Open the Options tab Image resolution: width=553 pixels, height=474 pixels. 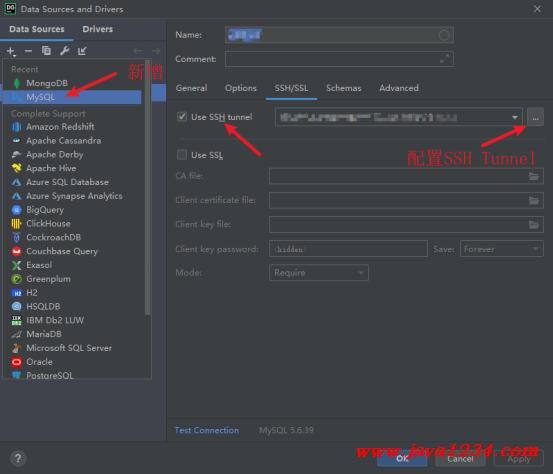point(241,88)
